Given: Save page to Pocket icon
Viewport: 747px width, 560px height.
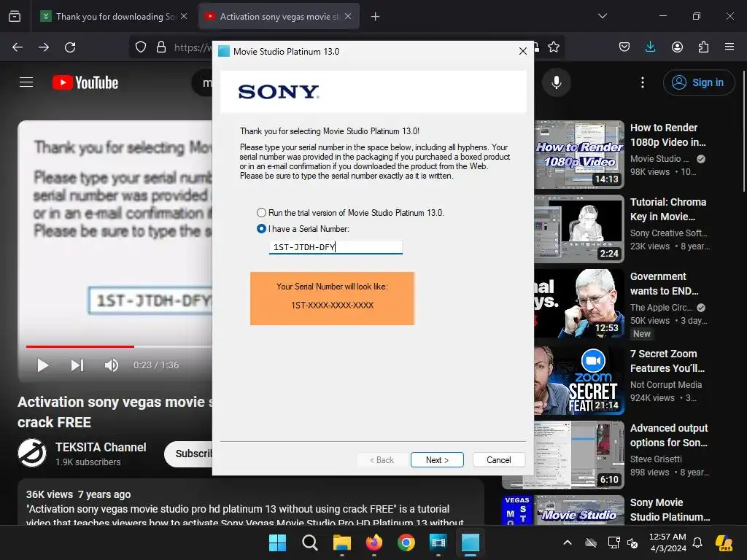Looking at the screenshot, I should 624,47.
